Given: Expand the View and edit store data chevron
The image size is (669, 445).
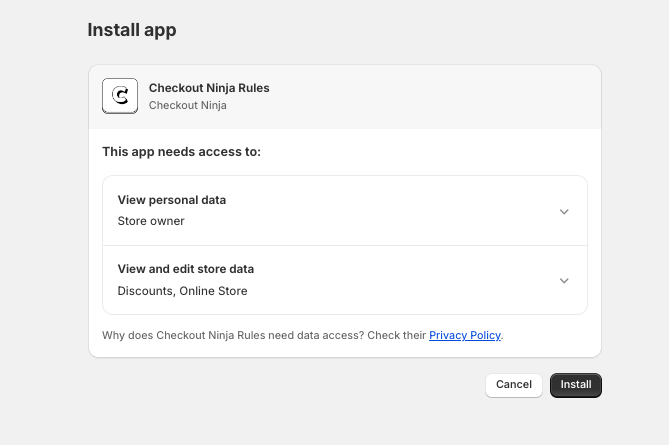Looking at the screenshot, I should click(x=564, y=281).
